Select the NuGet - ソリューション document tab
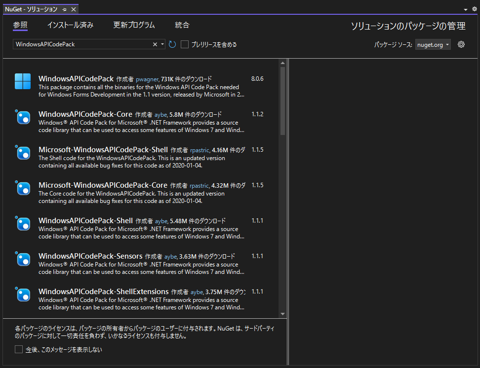The image size is (480, 368). [31, 9]
